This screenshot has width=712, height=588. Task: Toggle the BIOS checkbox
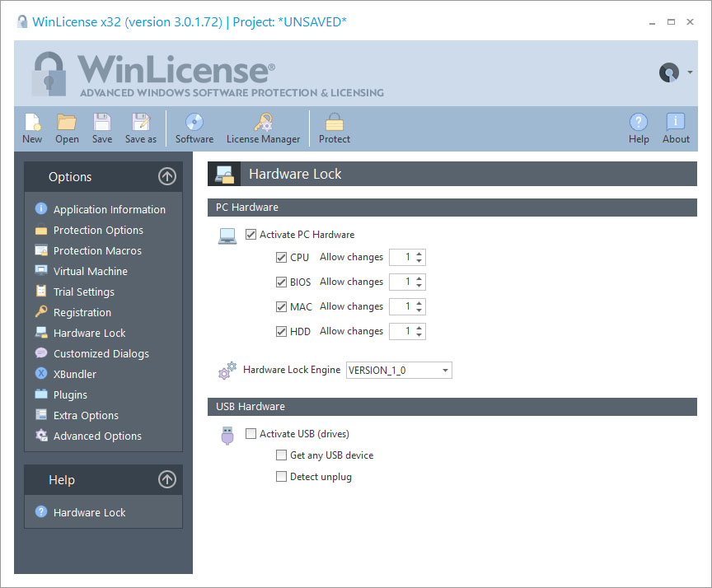[x=281, y=282]
